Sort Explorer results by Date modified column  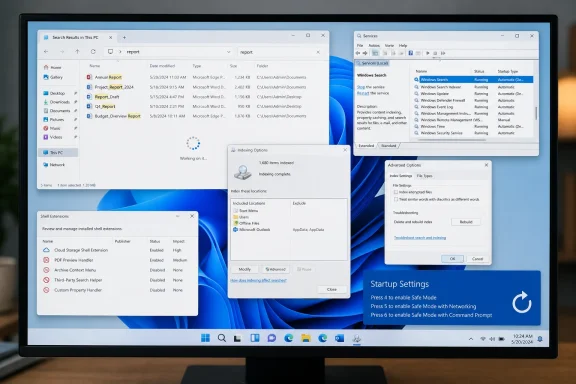162,66
